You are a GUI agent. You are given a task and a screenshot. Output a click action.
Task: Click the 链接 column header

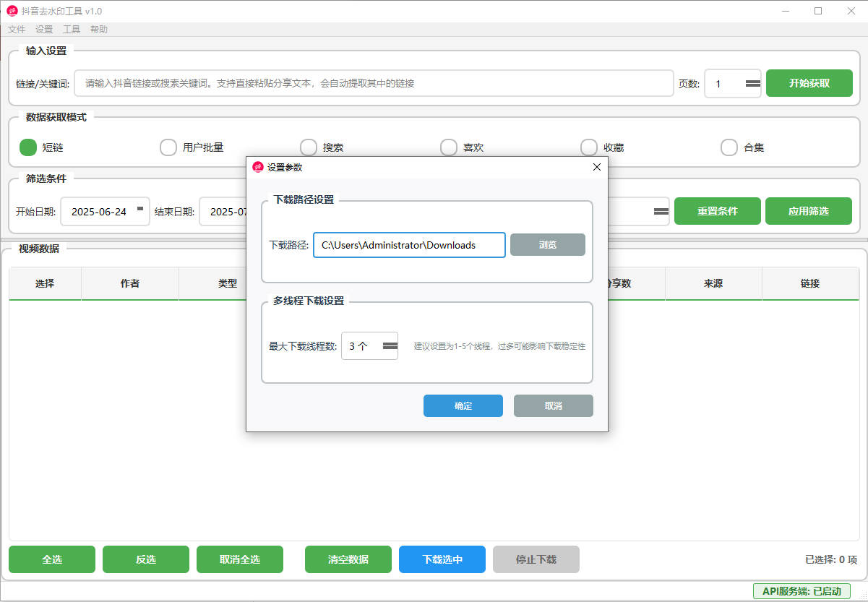click(x=810, y=283)
